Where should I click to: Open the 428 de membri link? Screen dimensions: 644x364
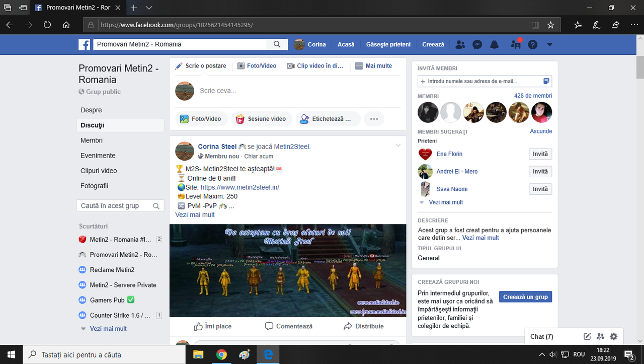tap(533, 96)
